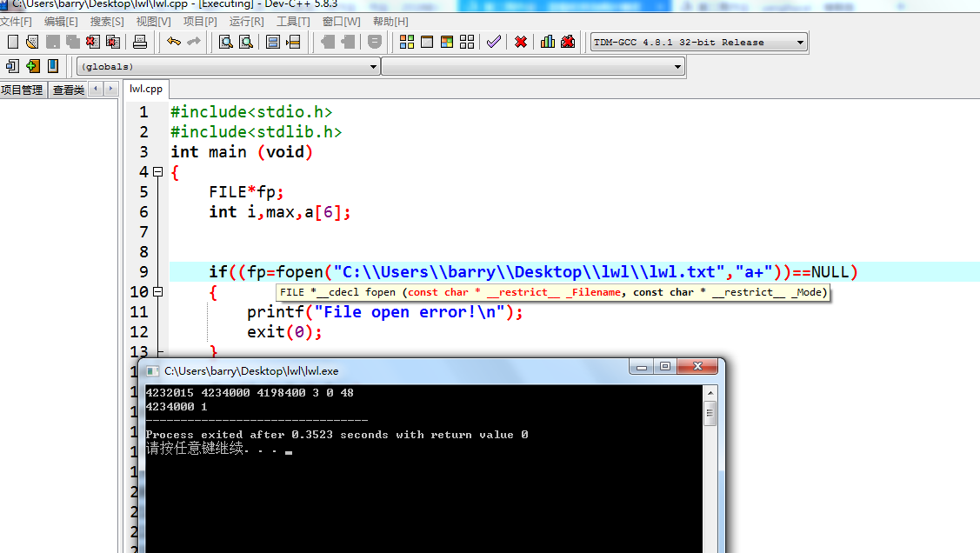The height and width of the screenshot is (553, 980).
Task: Open the 项目[P] menu
Action: pos(200,21)
